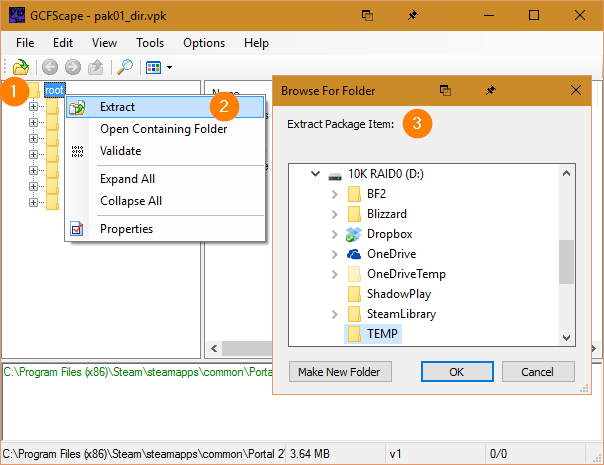Screen dimensions: 604x465
Task: Click the 10K RAID0 drive icon
Action: (x=335, y=176)
